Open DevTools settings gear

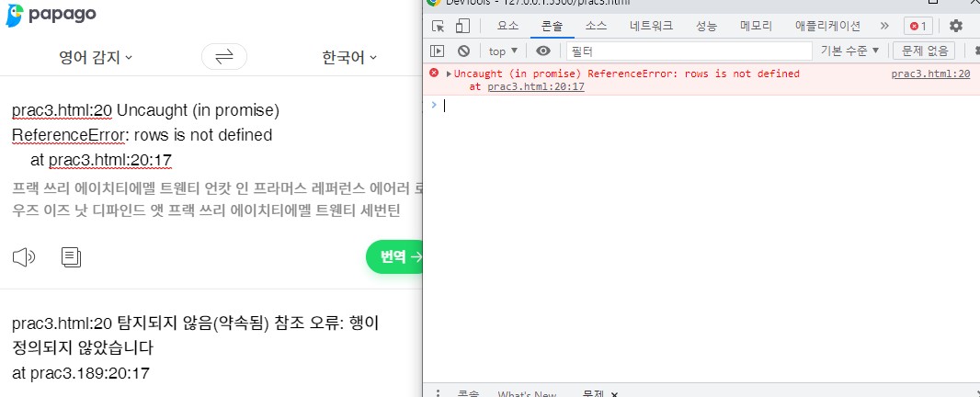[x=955, y=27]
